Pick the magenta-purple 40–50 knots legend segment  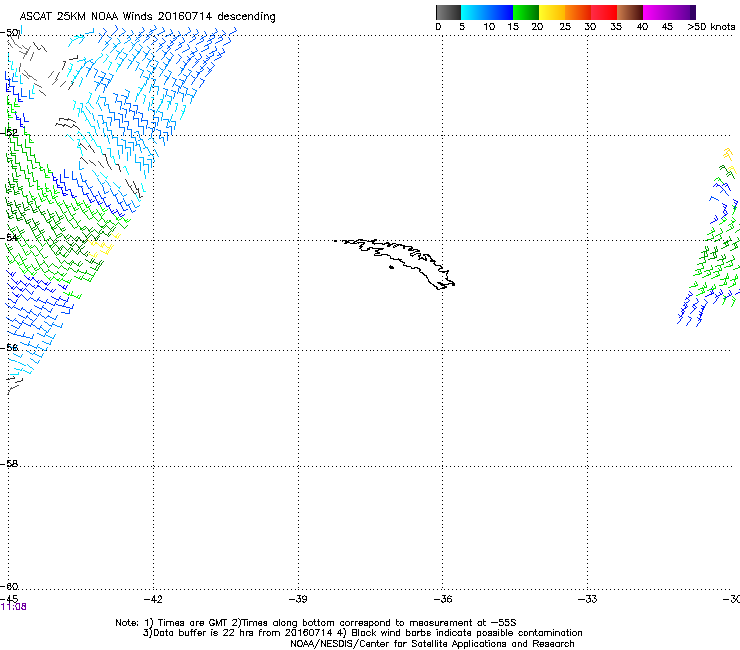point(669,12)
